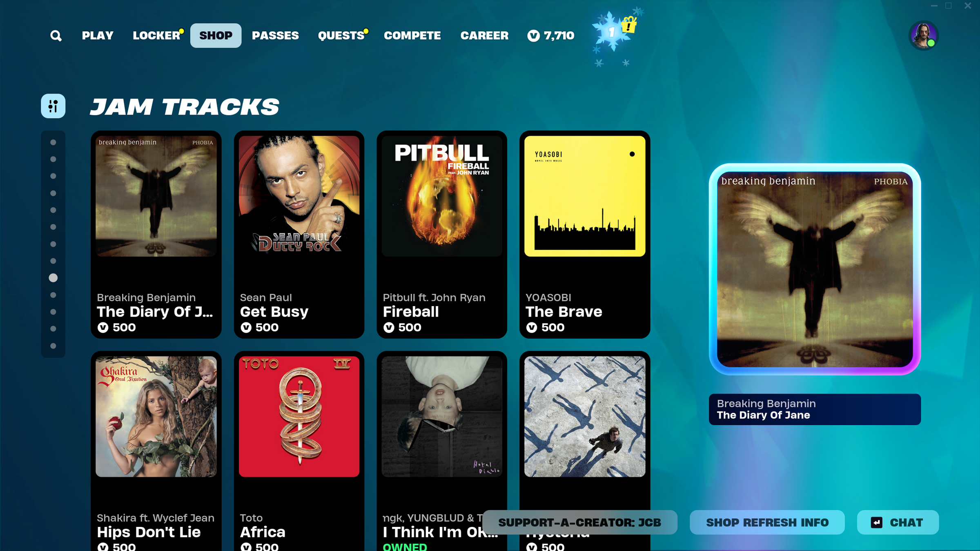Image resolution: width=980 pixels, height=551 pixels.
Task: Select the first section dot in sidebar
Action: (53, 142)
